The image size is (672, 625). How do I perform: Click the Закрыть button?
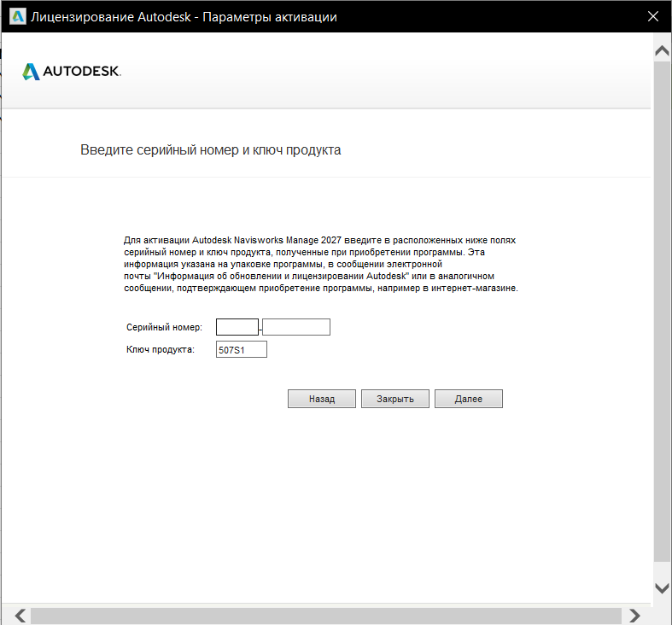(394, 399)
